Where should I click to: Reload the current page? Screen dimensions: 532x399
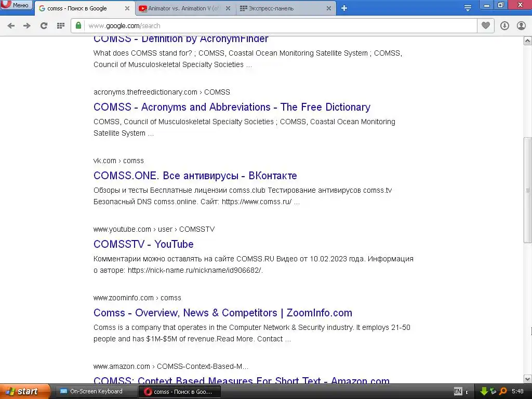tap(44, 26)
